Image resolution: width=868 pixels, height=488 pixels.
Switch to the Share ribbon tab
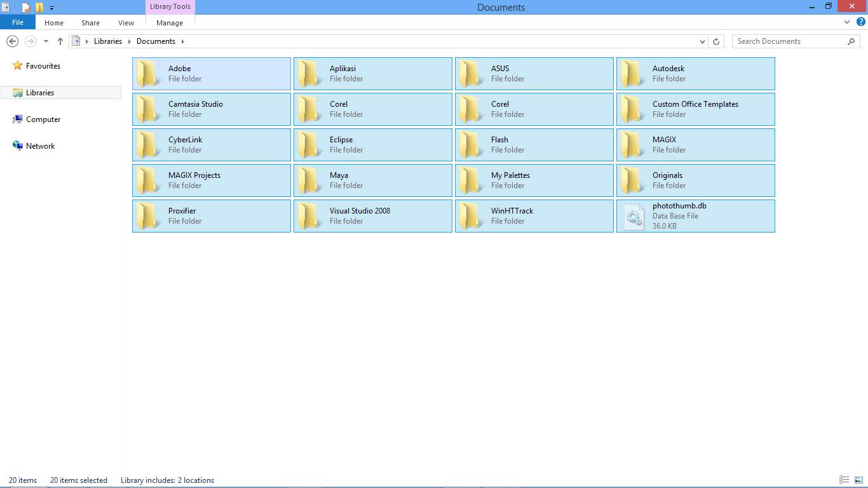(x=90, y=22)
